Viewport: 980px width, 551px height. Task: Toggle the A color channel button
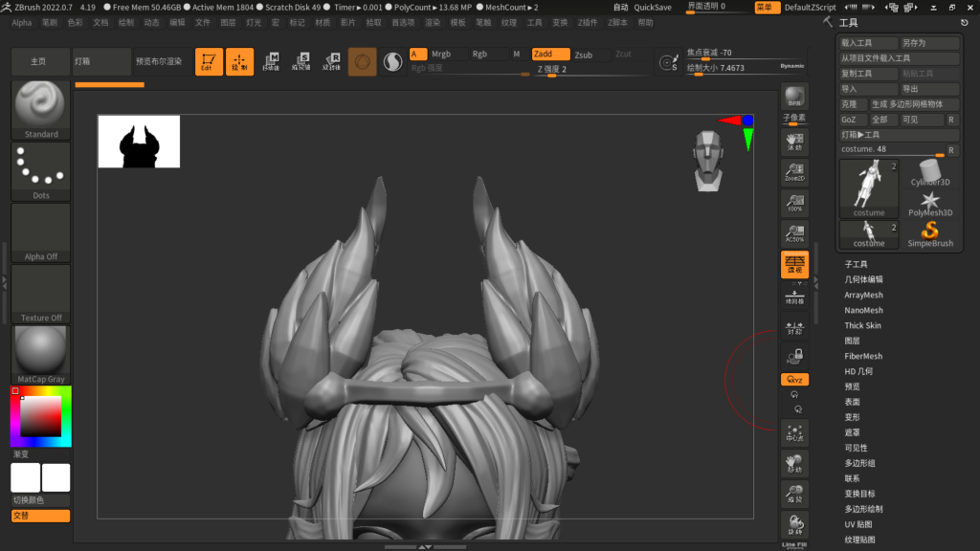(418, 54)
